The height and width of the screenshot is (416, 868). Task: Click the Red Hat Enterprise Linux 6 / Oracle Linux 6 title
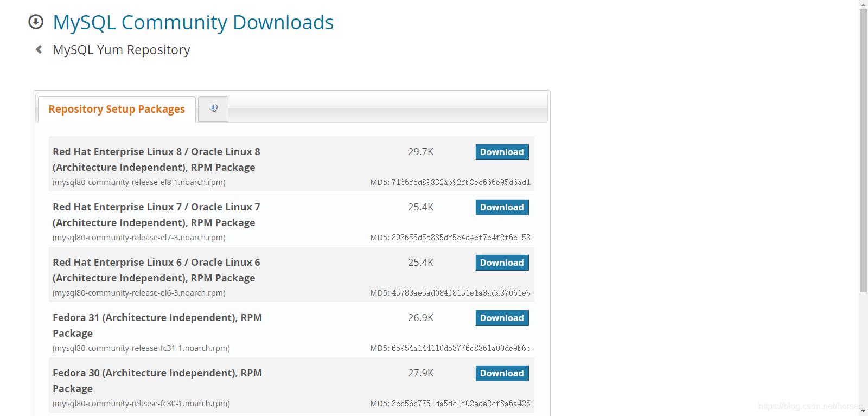click(156, 270)
